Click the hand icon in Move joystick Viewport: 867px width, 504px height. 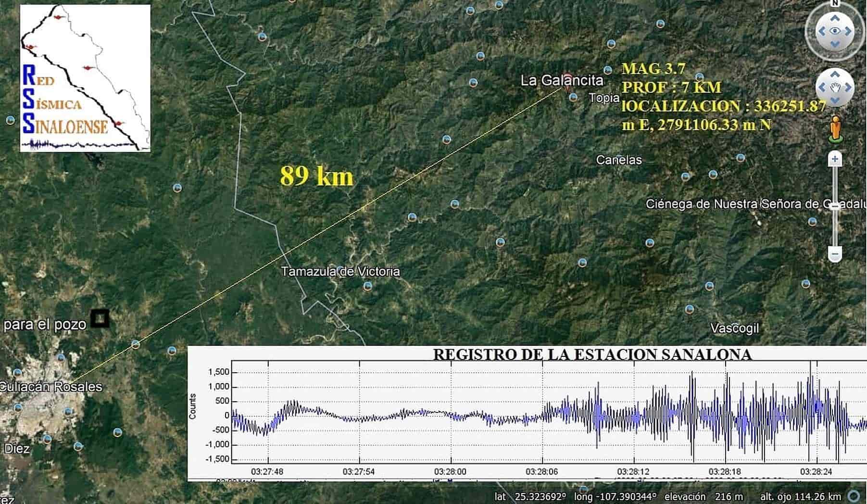(835, 88)
